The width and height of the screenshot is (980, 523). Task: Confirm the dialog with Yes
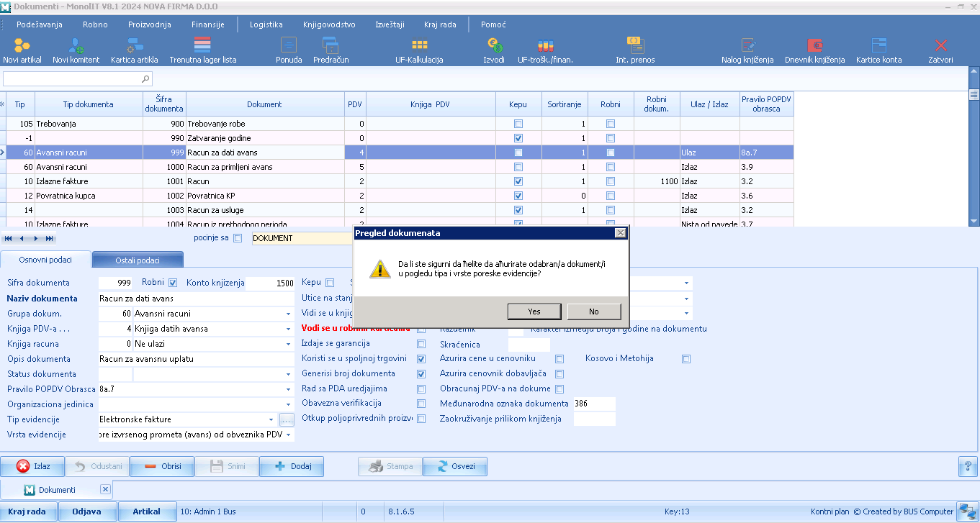(534, 311)
